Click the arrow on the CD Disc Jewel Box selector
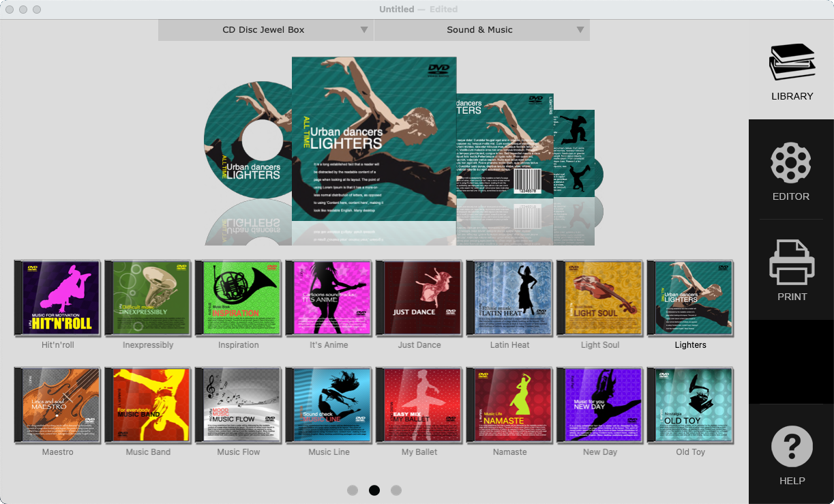 [x=365, y=30]
